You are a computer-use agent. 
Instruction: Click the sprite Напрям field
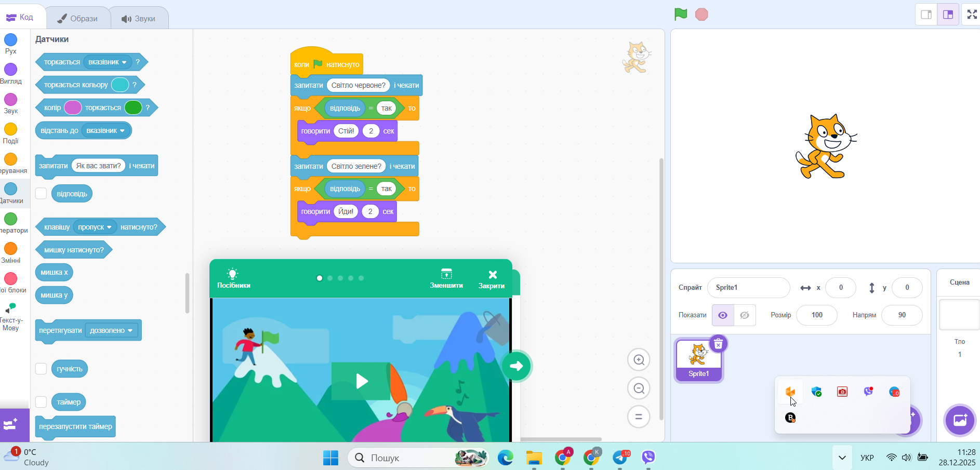[x=902, y=315]
